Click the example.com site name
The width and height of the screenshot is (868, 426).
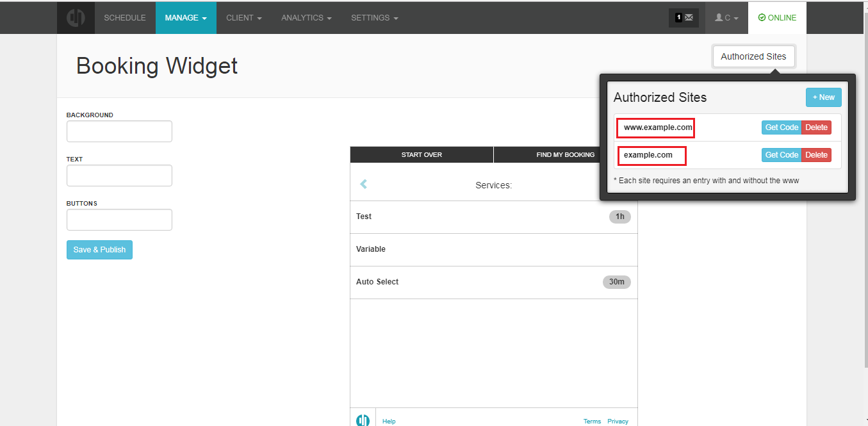click(648, 155)
